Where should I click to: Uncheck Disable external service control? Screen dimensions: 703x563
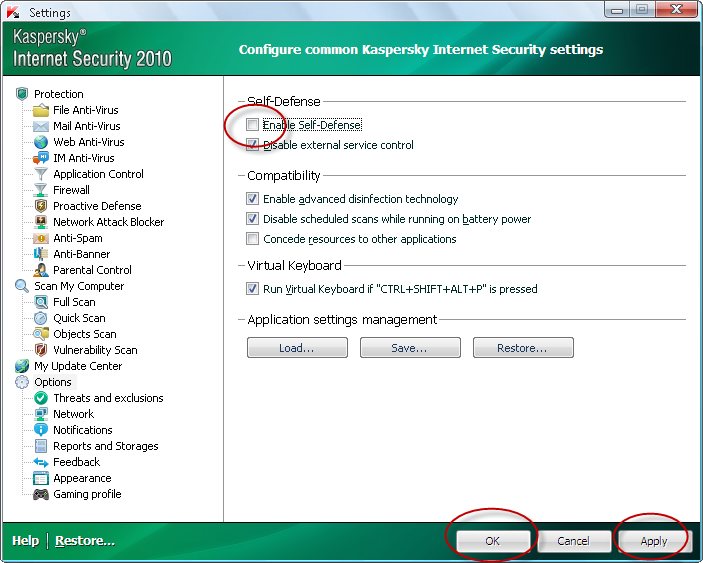252,145
